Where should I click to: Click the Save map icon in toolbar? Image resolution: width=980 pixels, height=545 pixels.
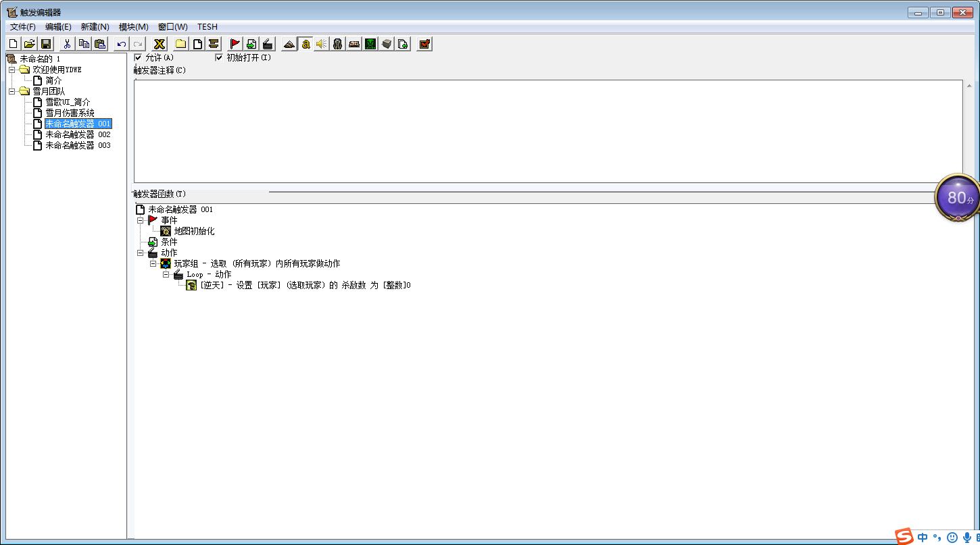[x=46, y=44]
